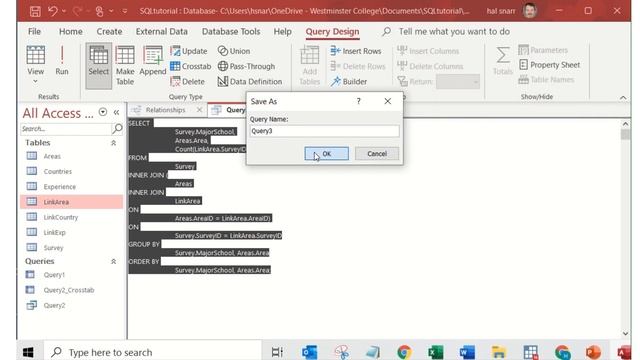Click the navigation pane Search box
This screenshot has height=360, width=640.
coord(65,129)
